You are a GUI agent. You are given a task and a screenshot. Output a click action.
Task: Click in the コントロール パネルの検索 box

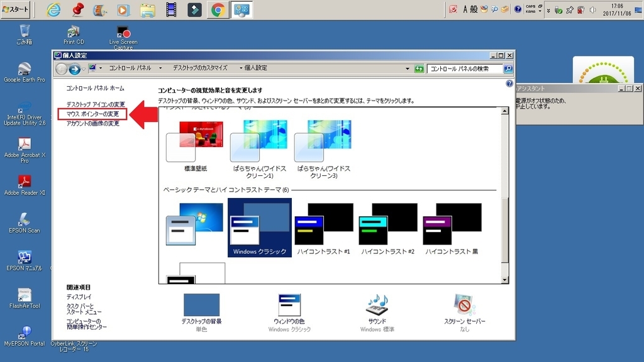click(x=465, y=69)
